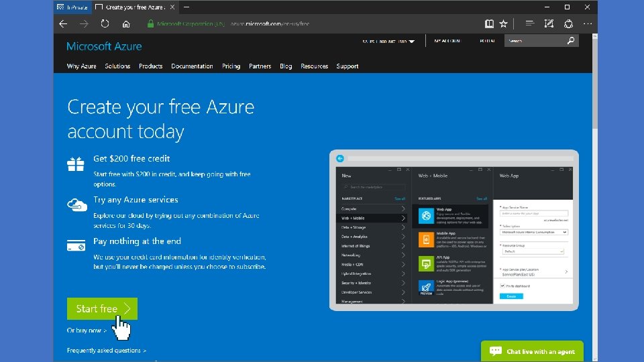Click into the Azure site Search box
Screen dimensions: 644x362
click(x=535, y=41)
